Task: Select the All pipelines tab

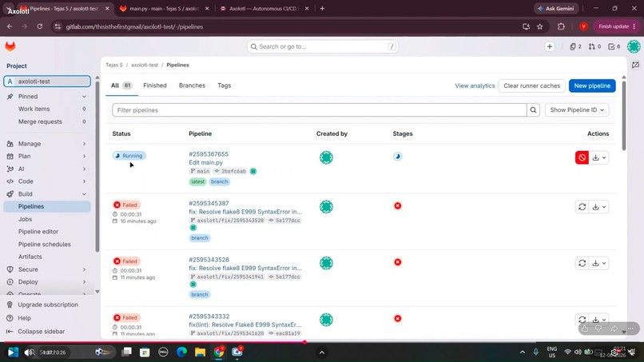Action: coord(121,86)
